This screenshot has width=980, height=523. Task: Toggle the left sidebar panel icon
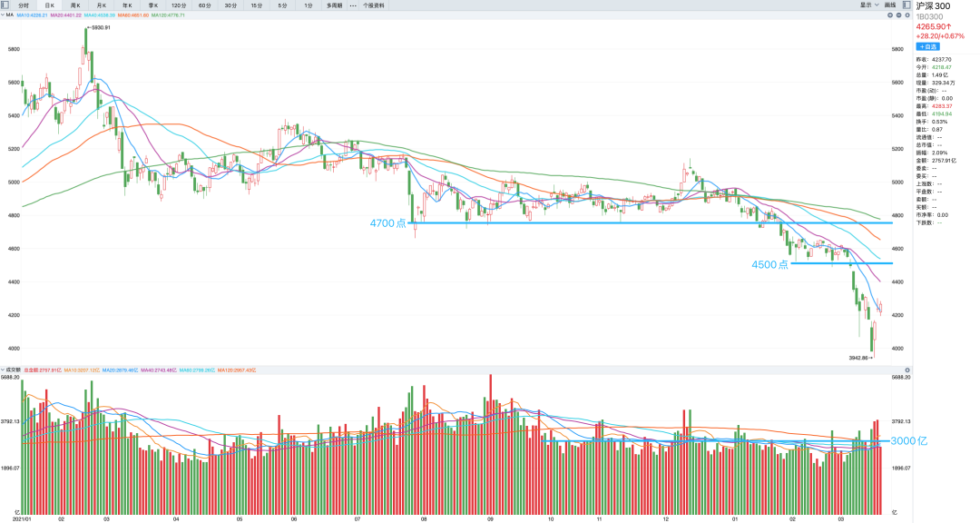(x=6, y=5)
